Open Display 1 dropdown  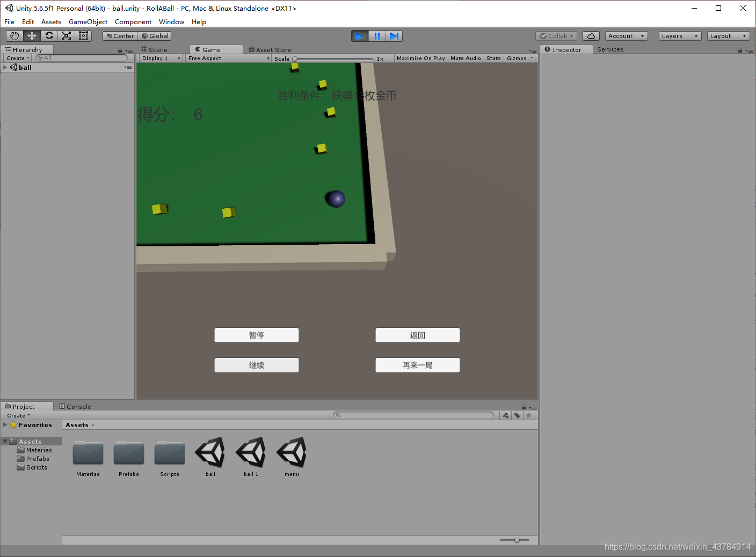click(161, 58)
